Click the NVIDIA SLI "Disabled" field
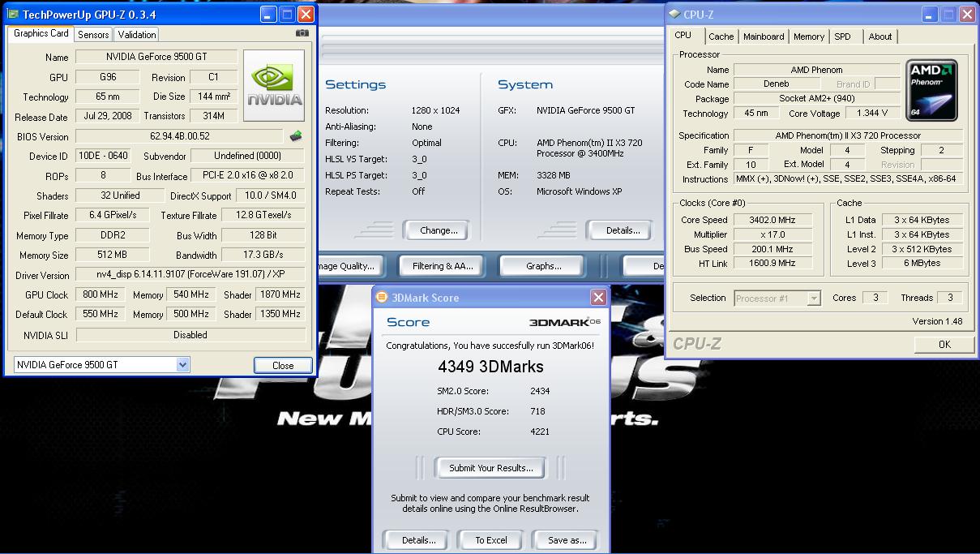 click(x=190, y=334)
